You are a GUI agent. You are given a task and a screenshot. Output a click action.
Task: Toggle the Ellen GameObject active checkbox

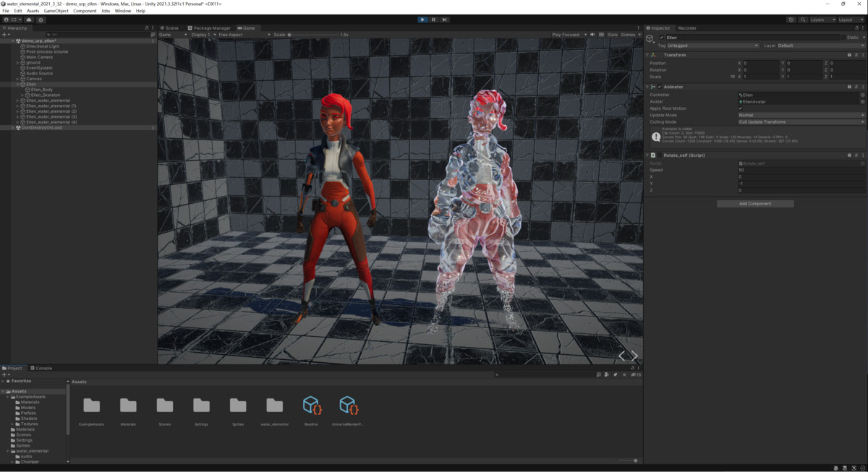click(662, 38)
